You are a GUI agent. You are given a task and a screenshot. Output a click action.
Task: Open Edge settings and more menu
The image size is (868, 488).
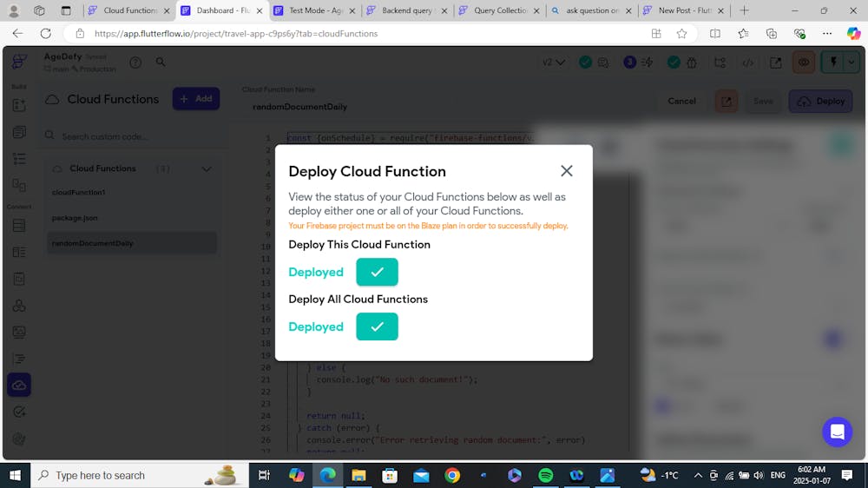click(x=827, y=34)
